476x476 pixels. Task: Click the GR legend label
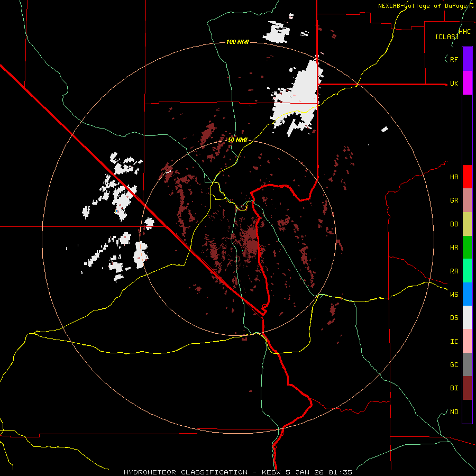click(454, 200)
